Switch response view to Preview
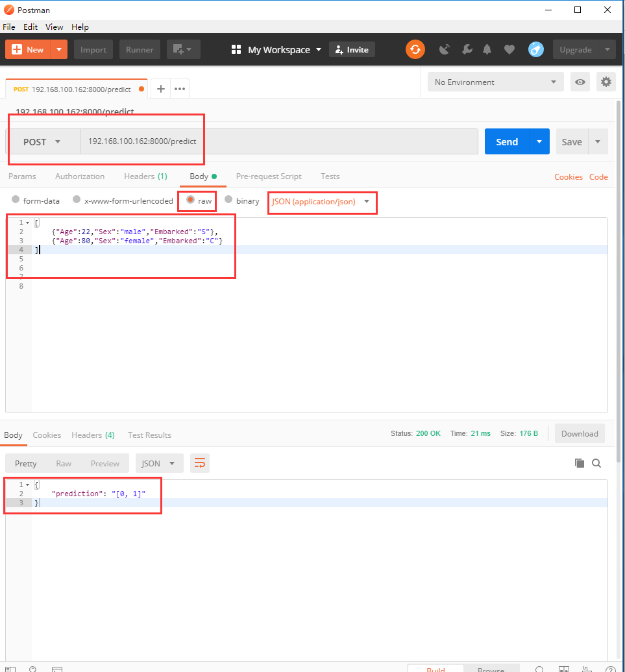The image size is (625, 672). point(105,463)
